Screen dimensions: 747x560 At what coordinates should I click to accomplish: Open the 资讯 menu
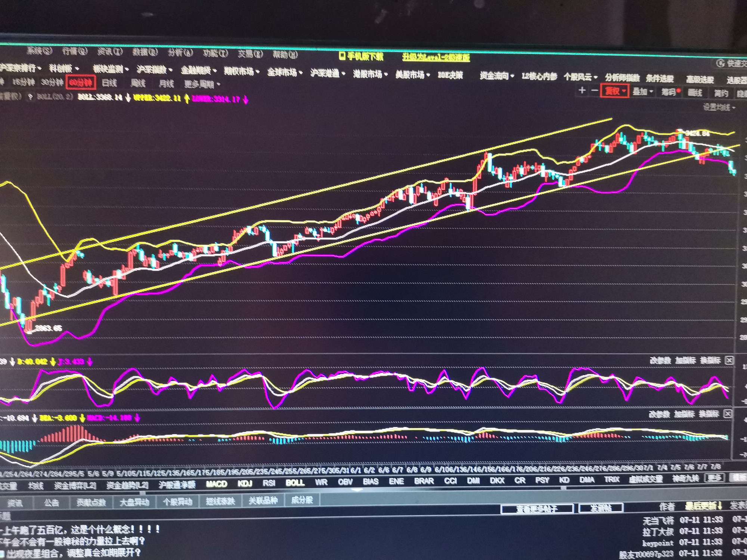(x=110, y=52)
